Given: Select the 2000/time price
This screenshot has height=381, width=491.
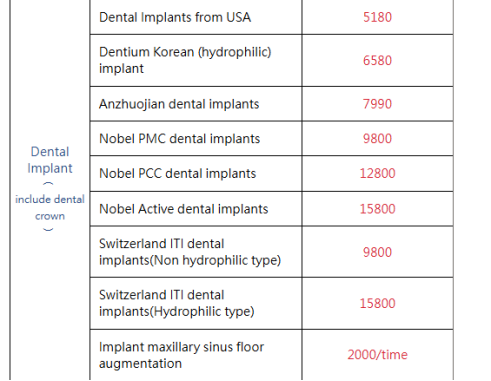Looking at the screenshot, I should click(377, 355).
